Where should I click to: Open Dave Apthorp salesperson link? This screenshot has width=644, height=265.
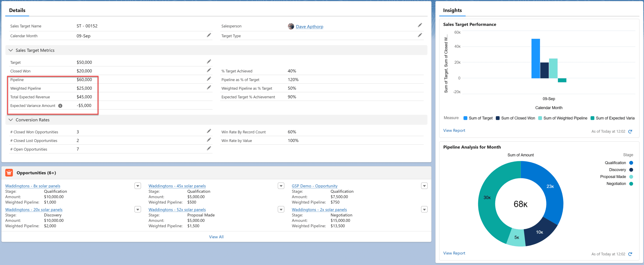(309, 26)
